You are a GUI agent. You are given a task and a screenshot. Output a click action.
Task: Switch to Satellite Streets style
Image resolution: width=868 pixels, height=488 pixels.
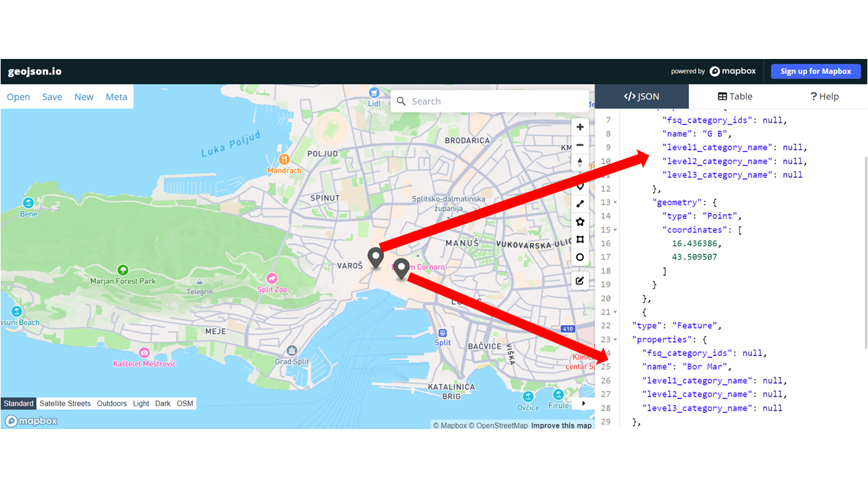65,403
